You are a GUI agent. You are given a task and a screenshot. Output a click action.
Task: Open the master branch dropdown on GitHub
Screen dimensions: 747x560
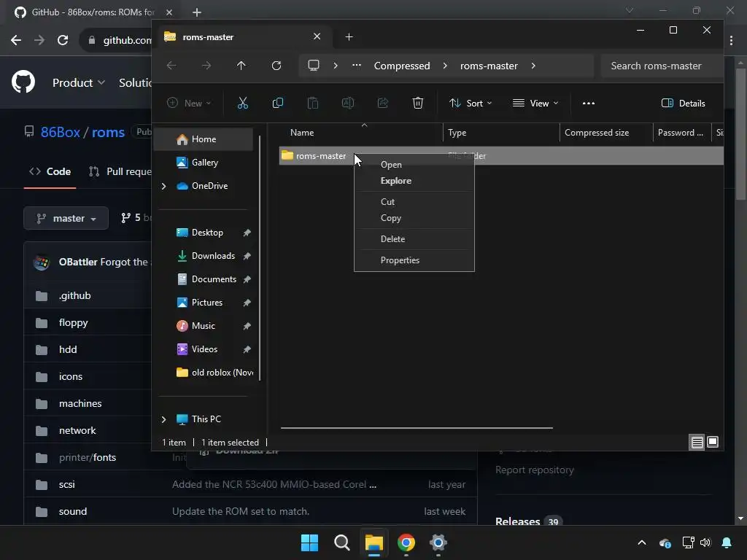click(66, 218)
